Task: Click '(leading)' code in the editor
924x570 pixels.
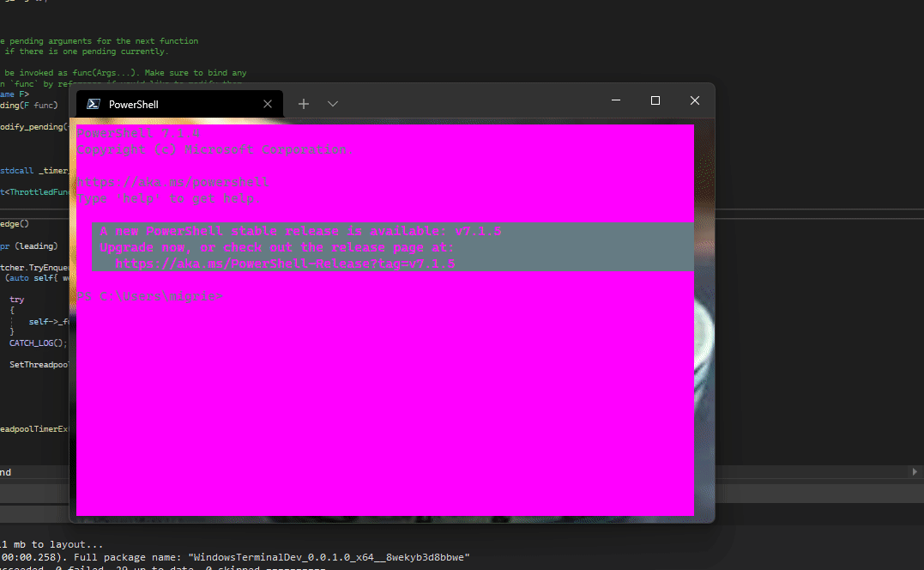Action: click(36, 246)
